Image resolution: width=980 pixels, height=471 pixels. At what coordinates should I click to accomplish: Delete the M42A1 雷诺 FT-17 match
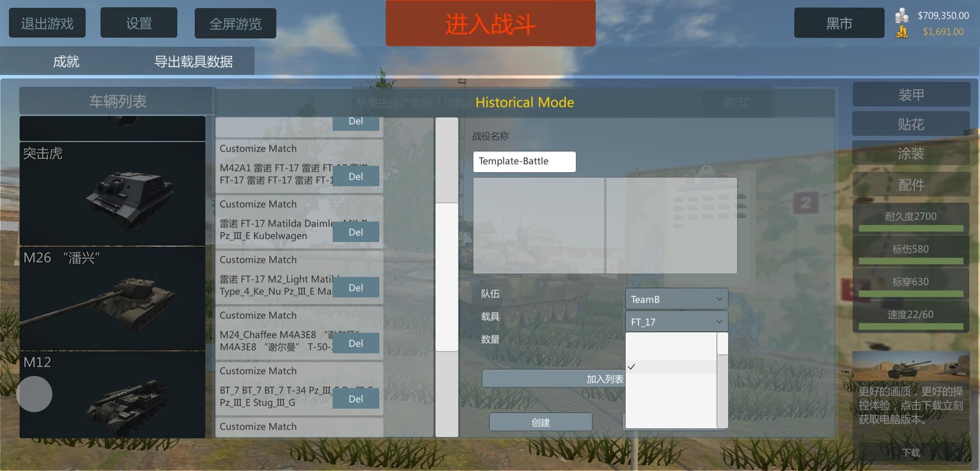tap(356, 177)
